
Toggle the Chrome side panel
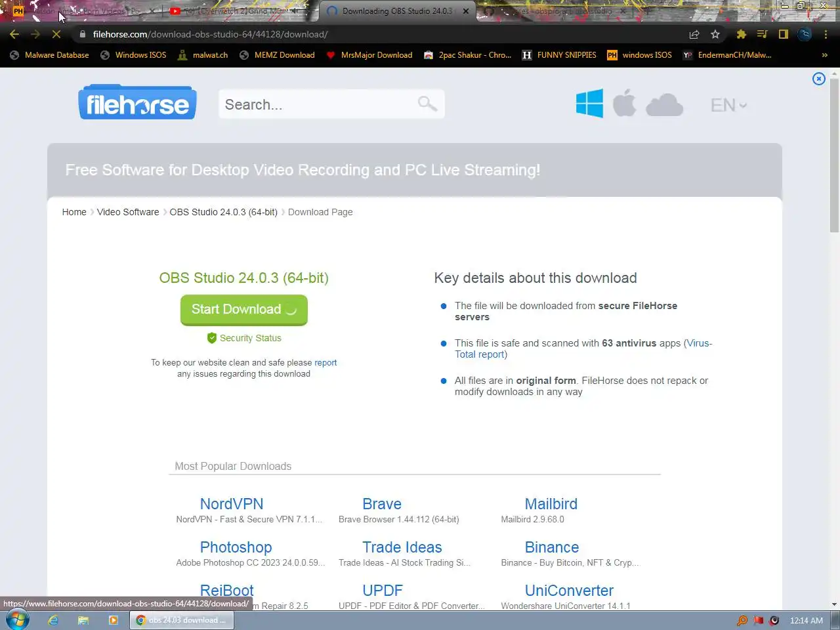[783, 34]
